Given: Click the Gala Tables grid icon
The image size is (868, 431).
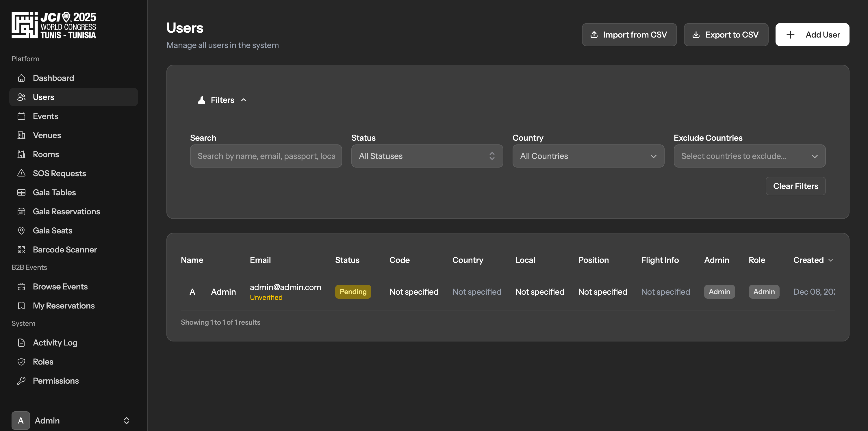Looking at the screenshot, I should point(21,192).
